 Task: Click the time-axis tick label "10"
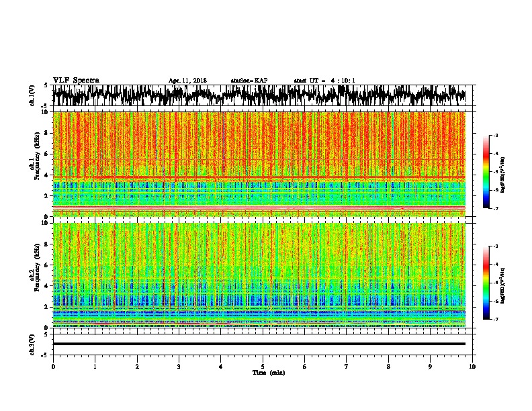(472, 367)
